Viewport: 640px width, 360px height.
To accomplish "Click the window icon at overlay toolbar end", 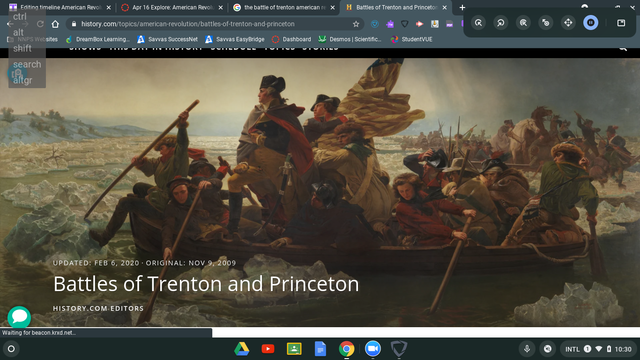I will (621, 22).
